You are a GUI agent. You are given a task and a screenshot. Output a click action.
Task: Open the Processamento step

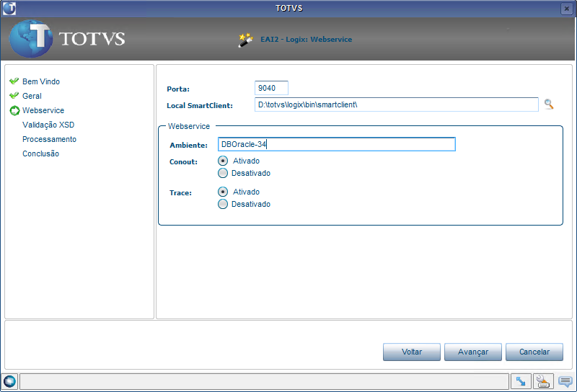(49, 139)
